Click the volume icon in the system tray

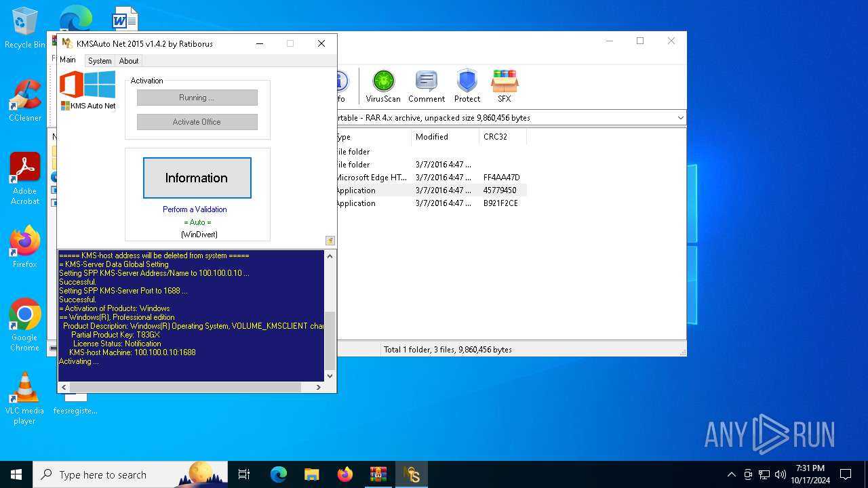pyautogui.click(x=781, y=474)
